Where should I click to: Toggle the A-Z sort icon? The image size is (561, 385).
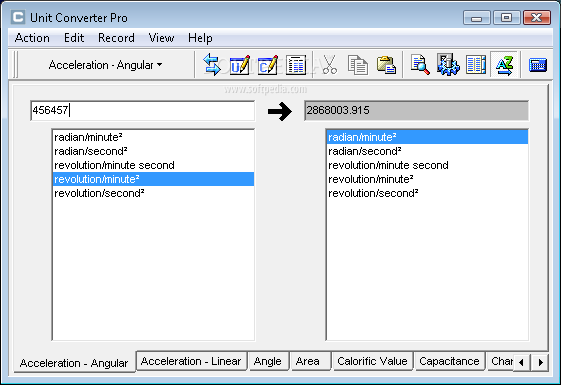click(x=504, y=65)
